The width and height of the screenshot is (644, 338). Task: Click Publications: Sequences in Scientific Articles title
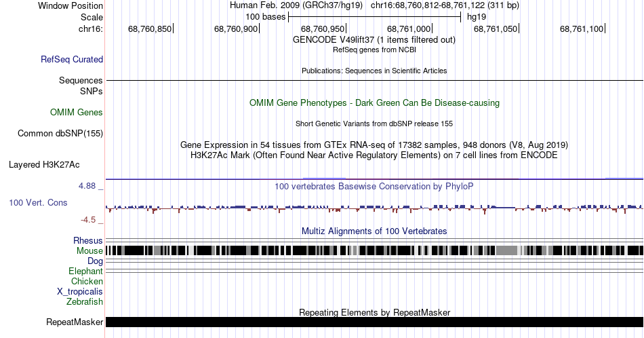point(374,71)
